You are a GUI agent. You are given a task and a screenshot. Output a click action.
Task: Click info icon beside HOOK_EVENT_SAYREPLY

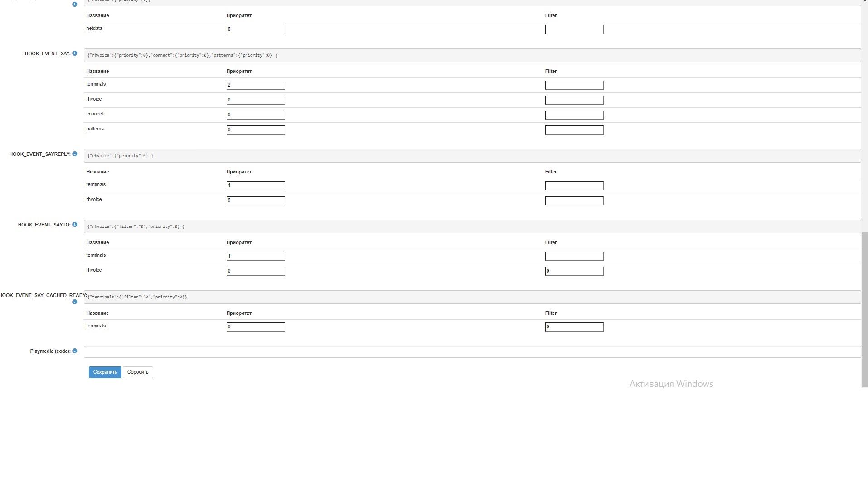(x=75, y=154)
